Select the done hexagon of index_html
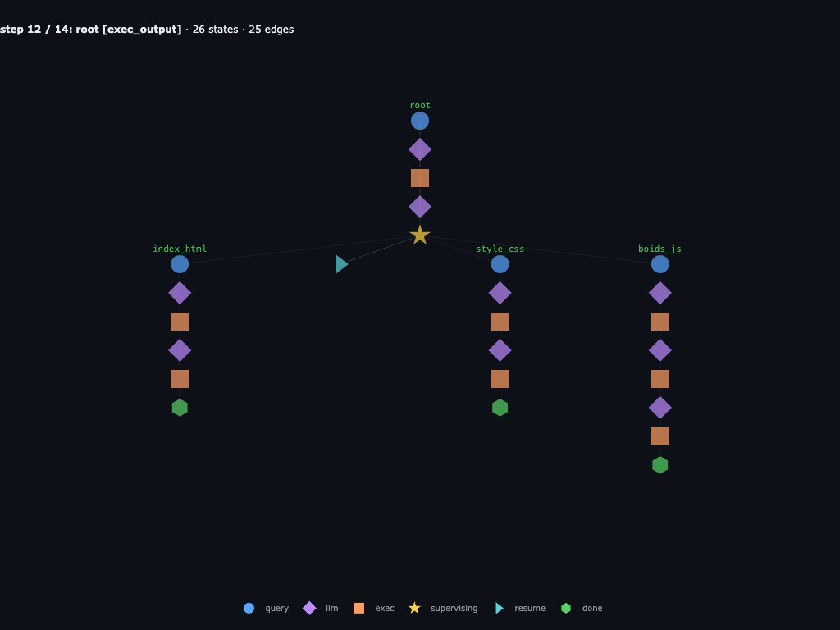Image resolution: width=840 pixels, height=630 pixels. tap(180, 408)
